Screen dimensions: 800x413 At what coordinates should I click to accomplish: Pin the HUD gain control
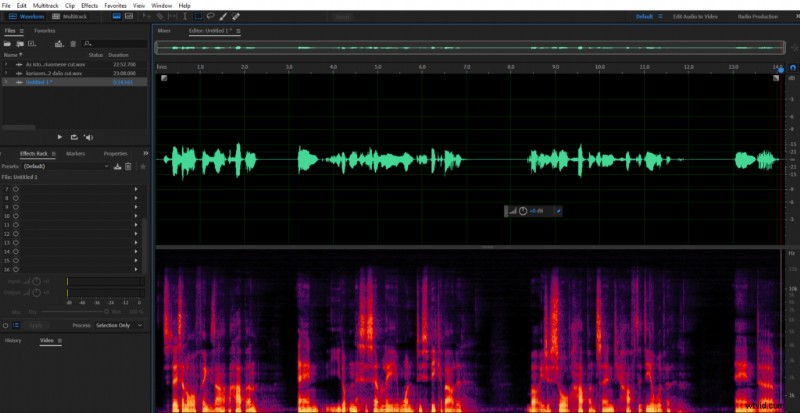[558, 211]
